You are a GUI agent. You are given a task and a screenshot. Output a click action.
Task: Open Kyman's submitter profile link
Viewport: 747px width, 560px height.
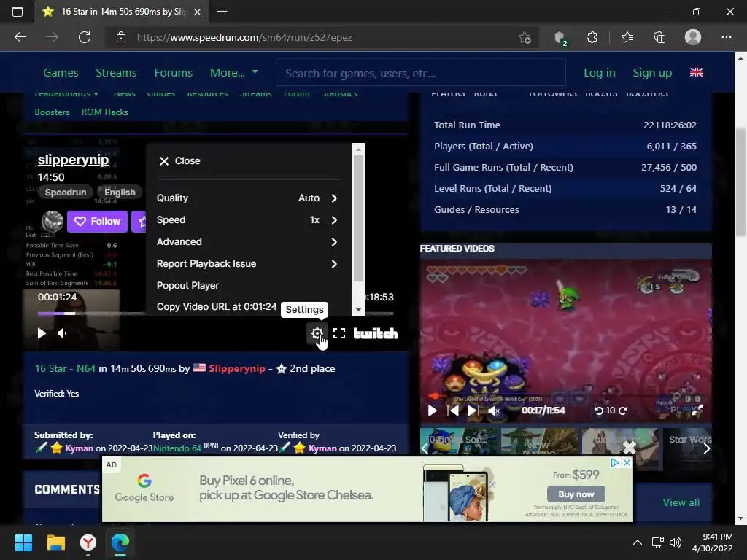[x=79, y=448]
